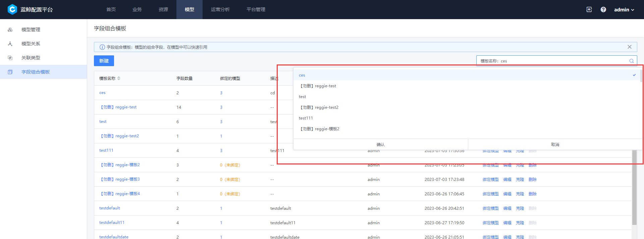
Task: Open the screen capture icon in header
Action: click(x=589, y=9)
